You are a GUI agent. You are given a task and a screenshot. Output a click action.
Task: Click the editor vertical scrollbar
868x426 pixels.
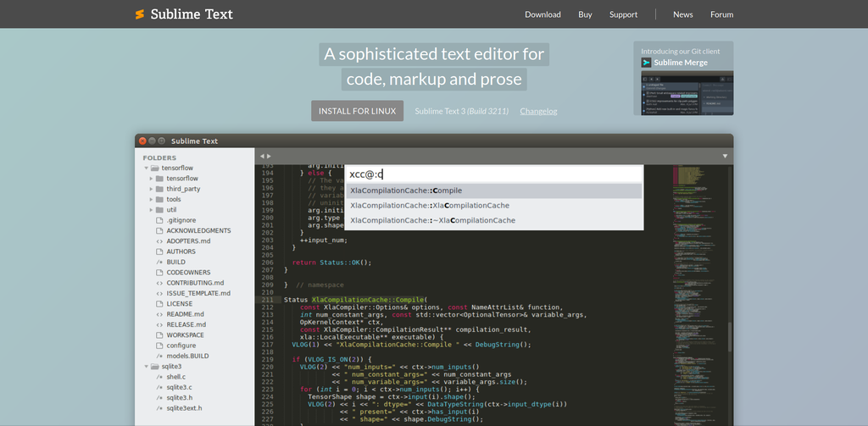point(730,336)
